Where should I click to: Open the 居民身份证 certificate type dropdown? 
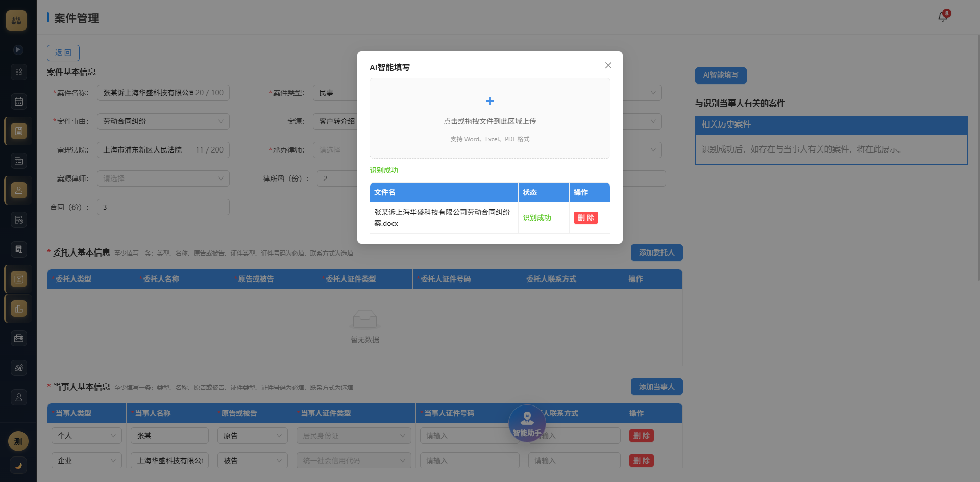354,436
